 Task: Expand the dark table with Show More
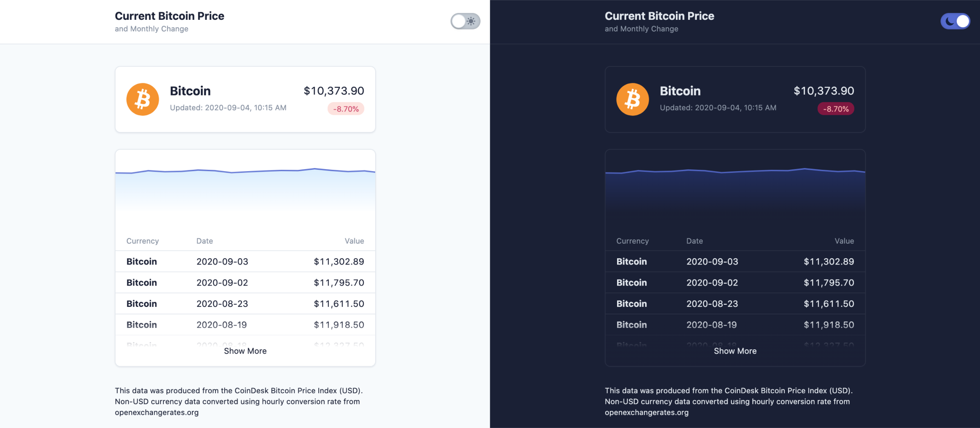click(735, 351)
